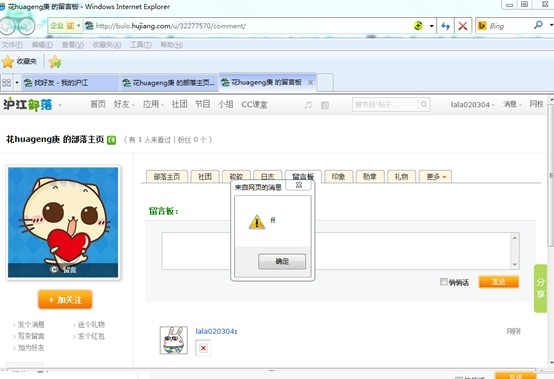This screenshot has width=554, height=379.
Task: Open the 工具(T) menu
Action: (141, 45)
